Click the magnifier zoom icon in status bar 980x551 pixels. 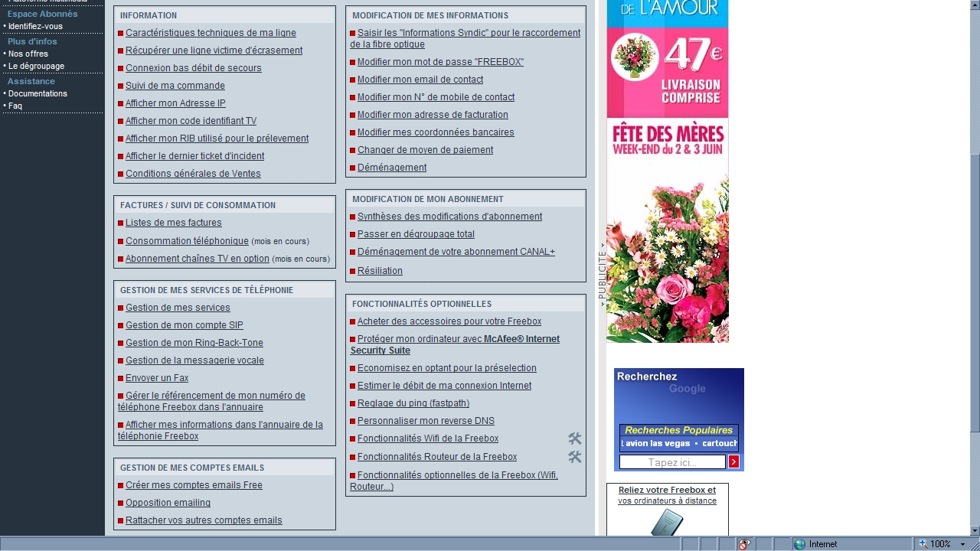pyautogui.click(x=923, y=544)
